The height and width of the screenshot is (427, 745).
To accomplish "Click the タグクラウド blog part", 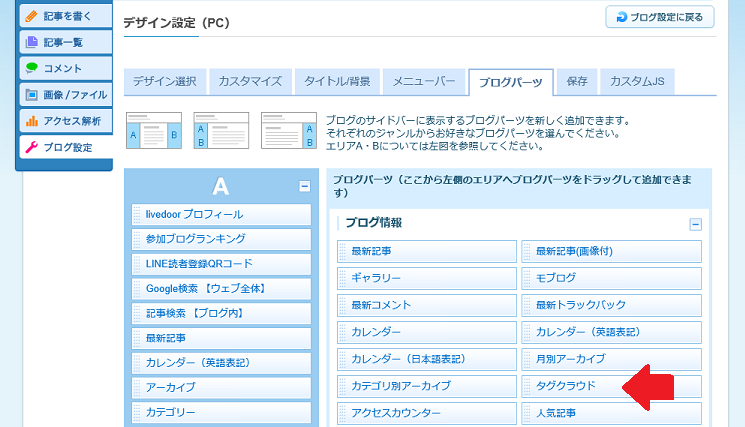I will [611, 386].
